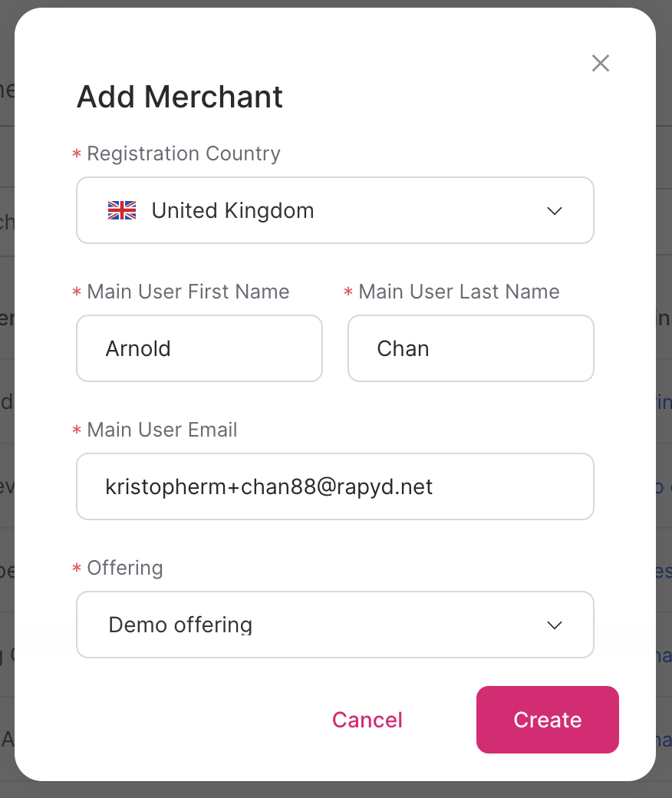This screenshot has height=798, width=672.
Task: Click the asterisk next to Main User Email
Action: point(76,430)
